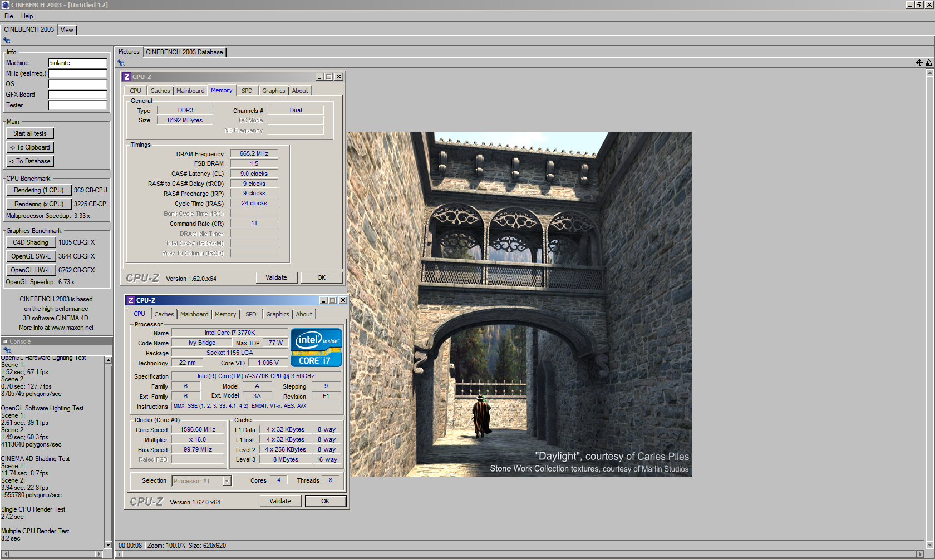This screenshot has width=935, height=560.
Task: Click the Multiprocessor Speedup 3.33 x text
Action: click(48, 216)
